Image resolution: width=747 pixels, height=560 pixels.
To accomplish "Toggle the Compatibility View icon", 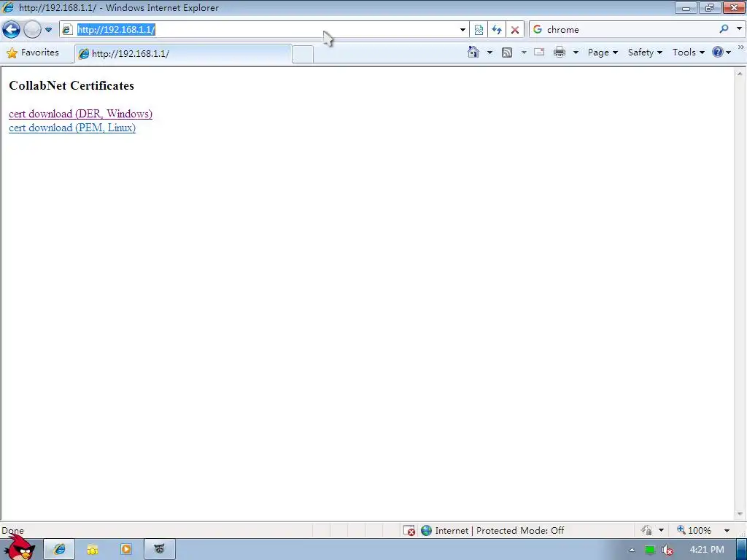I will (x=479, y=29).
